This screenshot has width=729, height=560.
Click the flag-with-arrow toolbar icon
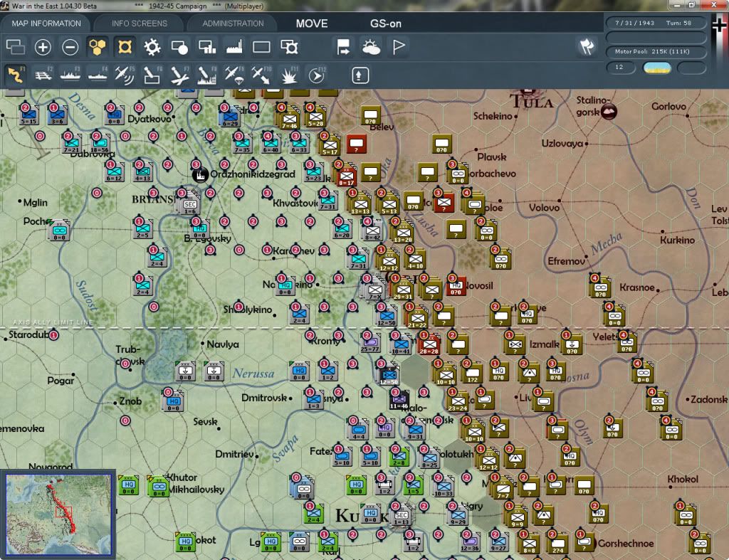(x=343, y=47)
